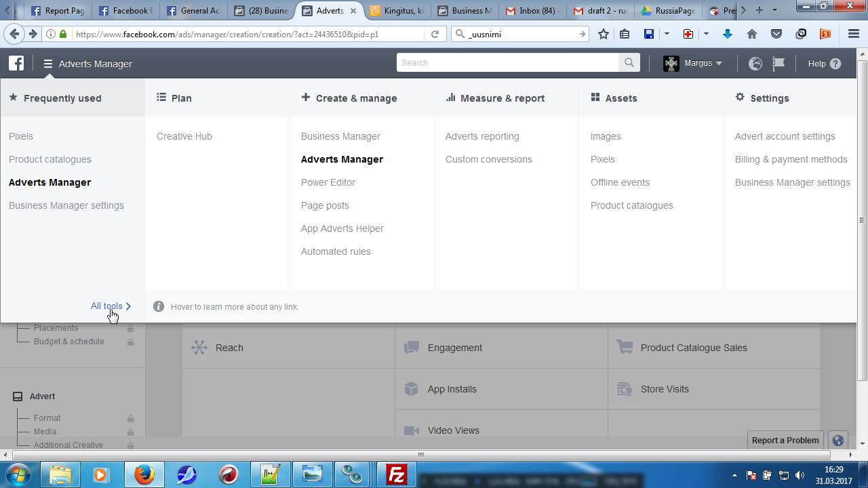The height and width of the screenshot is (488, 868).
Task: Switch to the Kingitus browser tab
Action: coord(396,11)
